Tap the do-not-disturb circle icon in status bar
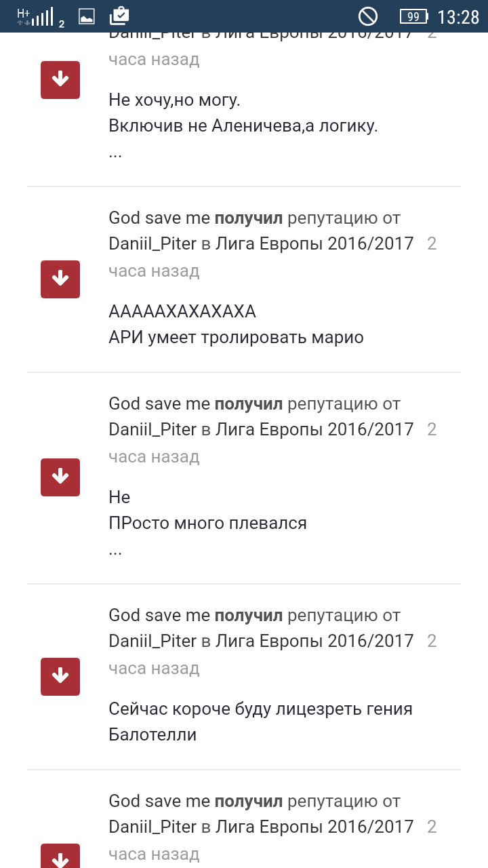The width and height of the screenshot is (488, 868). pyautogui.click(x=368, y=16)
